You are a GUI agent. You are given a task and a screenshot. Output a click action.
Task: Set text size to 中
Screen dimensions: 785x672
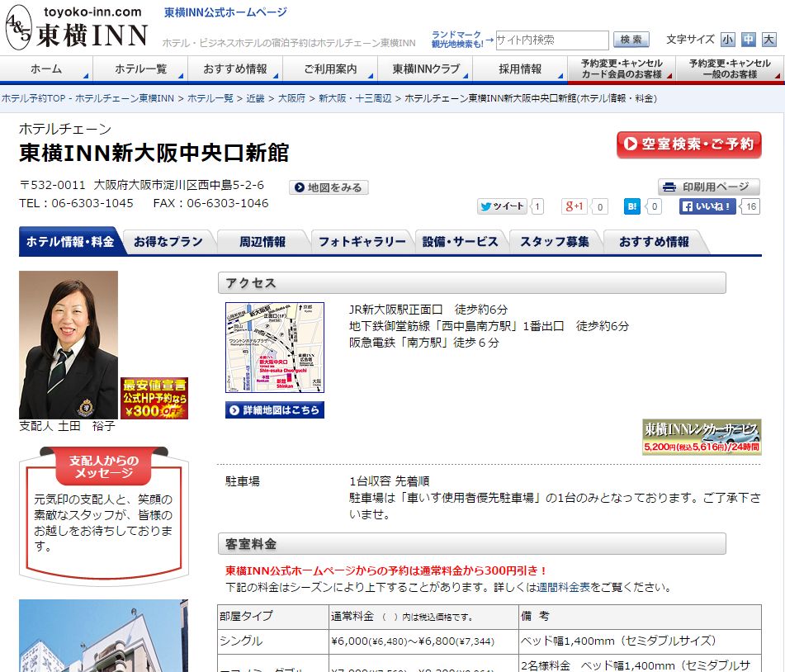click(x=749, y=40)
